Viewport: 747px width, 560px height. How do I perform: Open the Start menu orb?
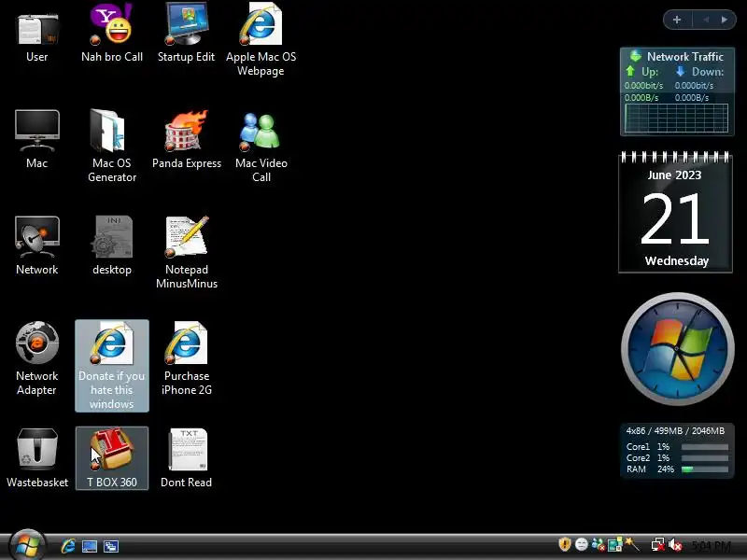(x=27, y=545)
